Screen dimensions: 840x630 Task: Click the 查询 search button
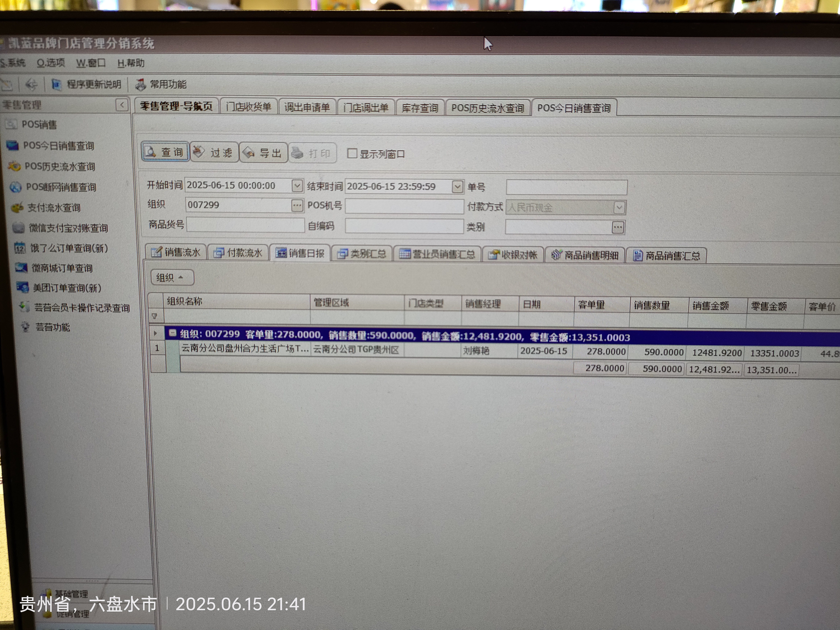[165, 152]
